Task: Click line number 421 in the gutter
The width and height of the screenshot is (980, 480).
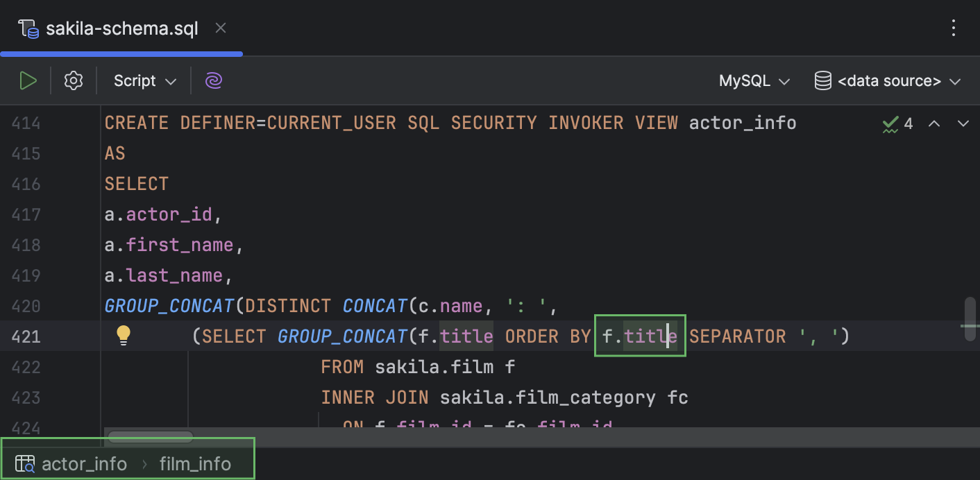Action: (x=26, y=336)
